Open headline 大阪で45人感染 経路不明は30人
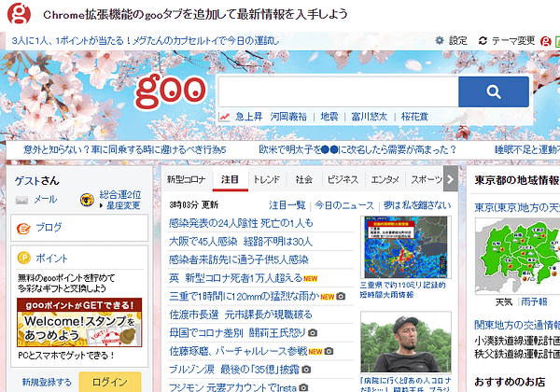The image size is (560, 392). point(239,241)
